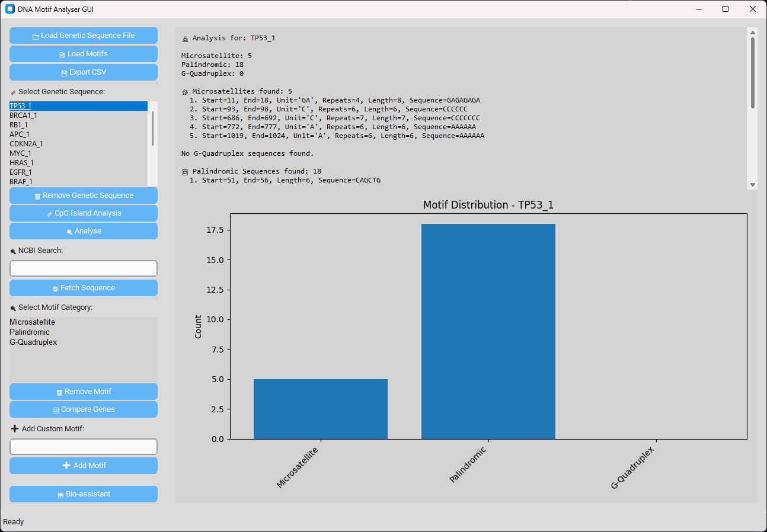
Task: Select BRCA1_1 in the sequence list
Action: [24, 116]
